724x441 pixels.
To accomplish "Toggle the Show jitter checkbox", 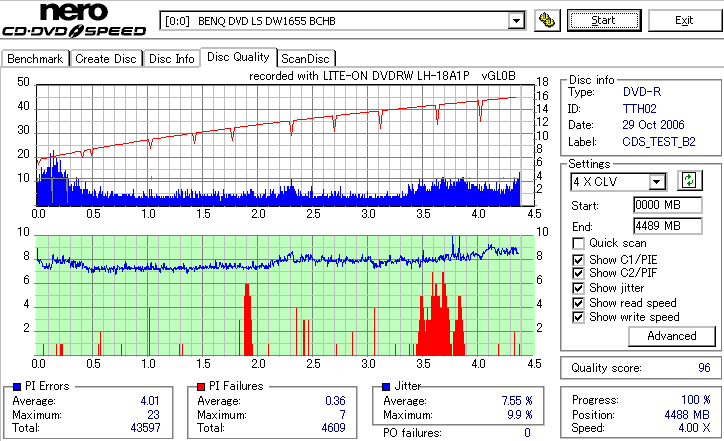I will (578, 288).
